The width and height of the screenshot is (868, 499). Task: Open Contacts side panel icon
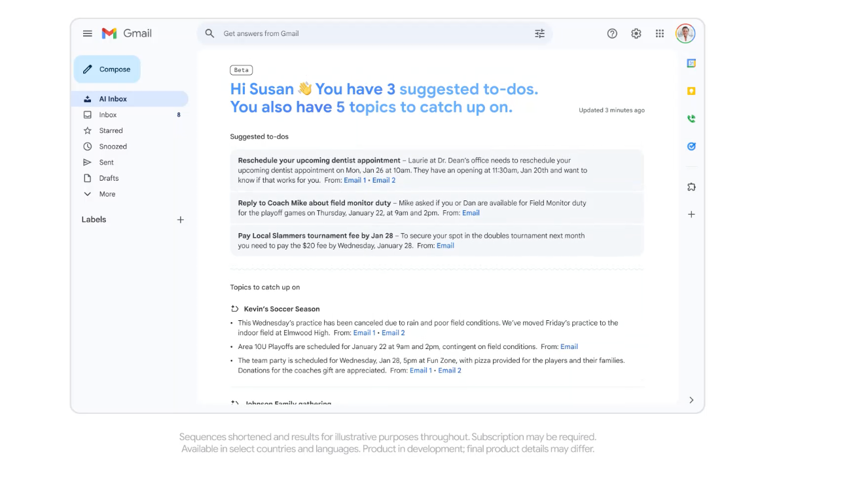(691, 119)
